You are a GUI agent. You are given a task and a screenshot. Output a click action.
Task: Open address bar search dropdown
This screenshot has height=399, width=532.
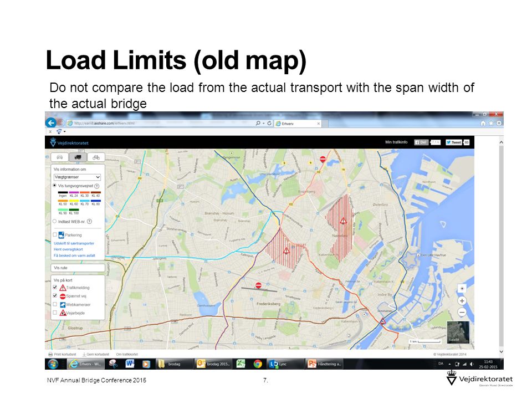tap(263, 123)
